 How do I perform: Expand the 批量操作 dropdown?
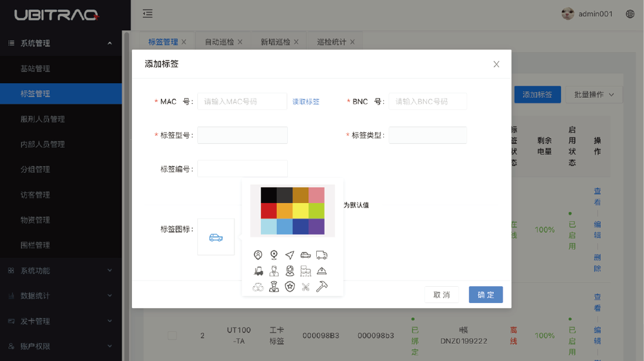coord(594,95)
